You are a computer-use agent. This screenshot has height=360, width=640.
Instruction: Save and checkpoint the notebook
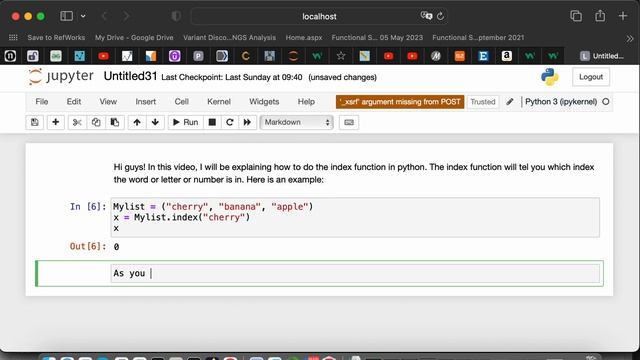pyautogui.click(x=35, y=122)
